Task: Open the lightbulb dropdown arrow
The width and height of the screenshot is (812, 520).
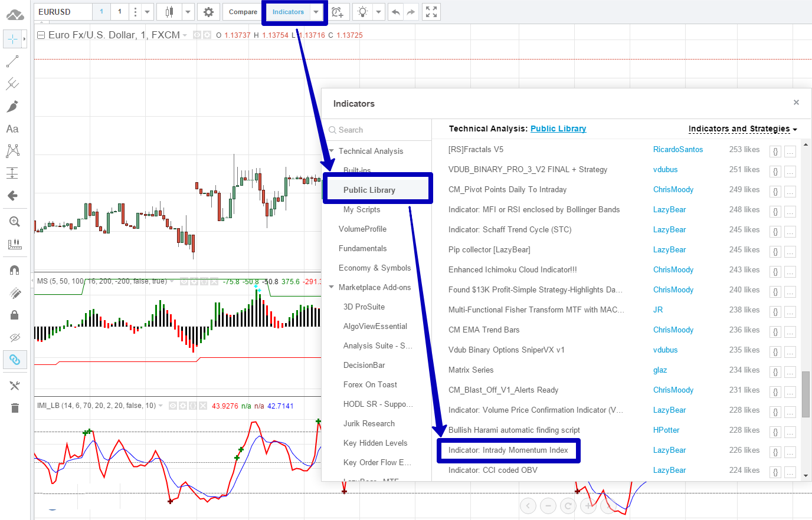Action: tap(379, 12)
